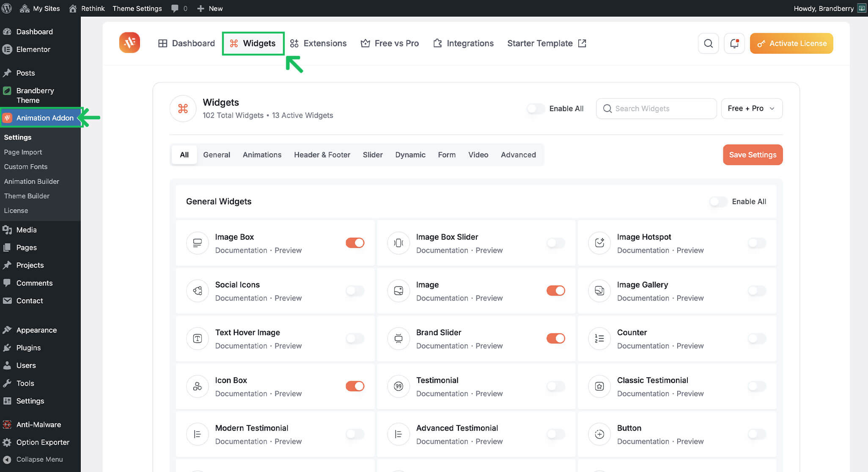Open the Free + Pro filter dropdown
The height and width of the screenshot is (472, 868).
point(751,108)
